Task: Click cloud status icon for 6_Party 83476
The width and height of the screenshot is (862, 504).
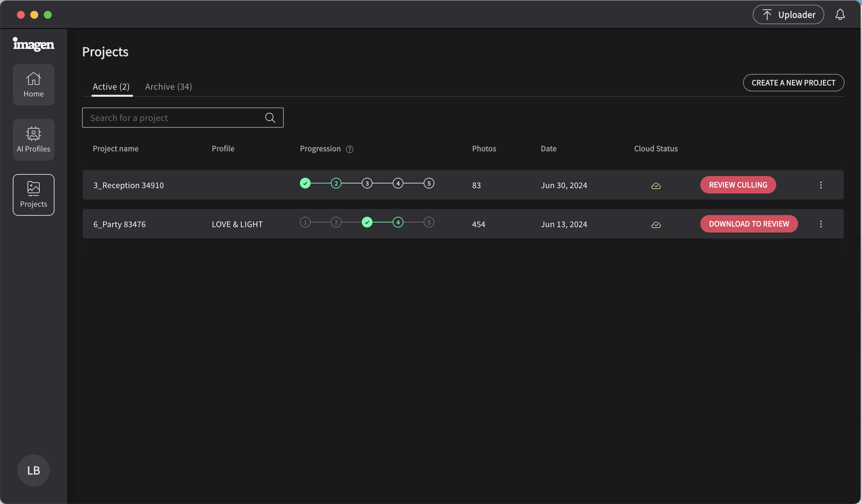Action: click(656, 225)
